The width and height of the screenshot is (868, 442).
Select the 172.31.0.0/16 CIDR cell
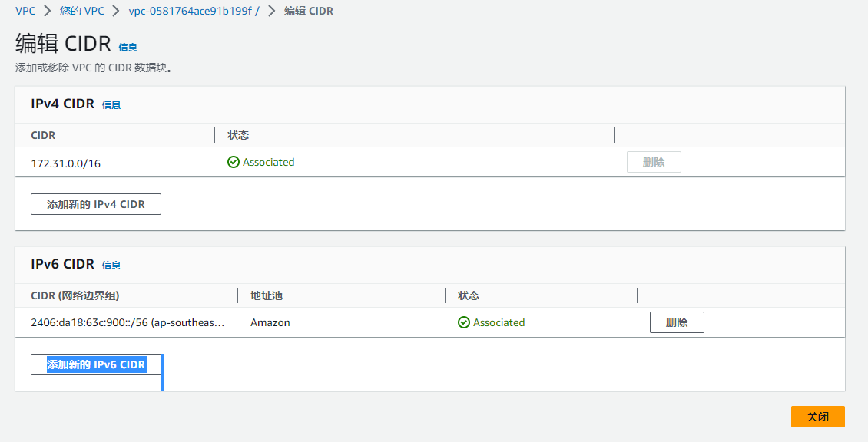(x=65, y=163)
